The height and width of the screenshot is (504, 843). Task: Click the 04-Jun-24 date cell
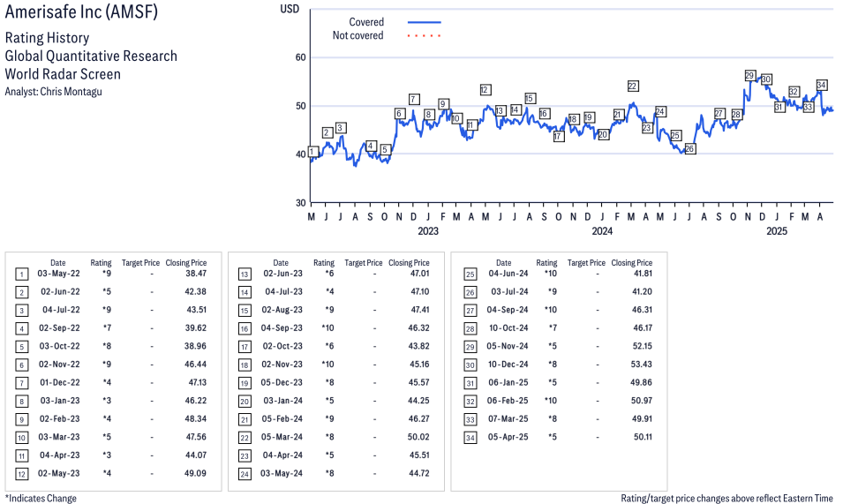(508, 274)
